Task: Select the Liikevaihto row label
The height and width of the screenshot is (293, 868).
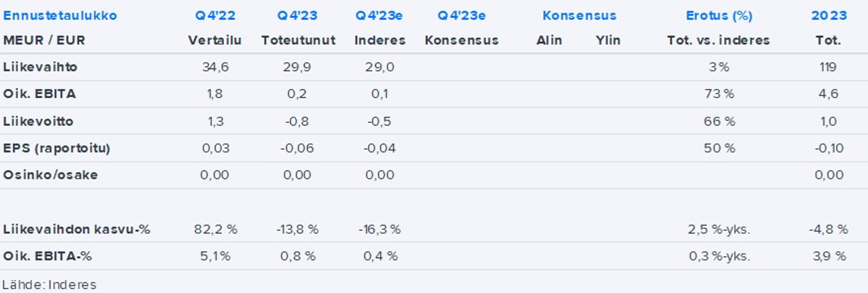Action: tap(40, 67)
